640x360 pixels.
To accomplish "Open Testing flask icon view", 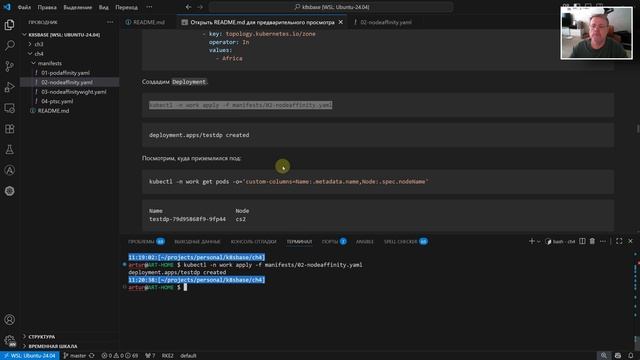I will [x=9, y=150].
